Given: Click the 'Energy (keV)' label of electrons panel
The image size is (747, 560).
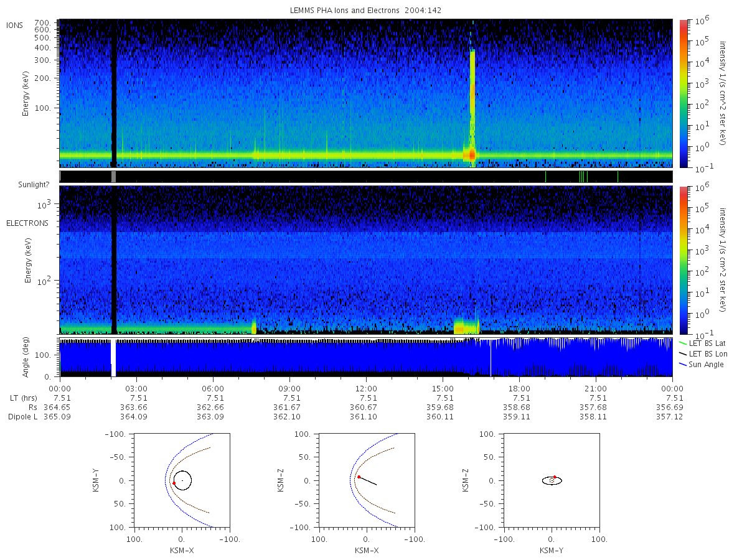Looking at the screenshot, I should coord(28,261).
